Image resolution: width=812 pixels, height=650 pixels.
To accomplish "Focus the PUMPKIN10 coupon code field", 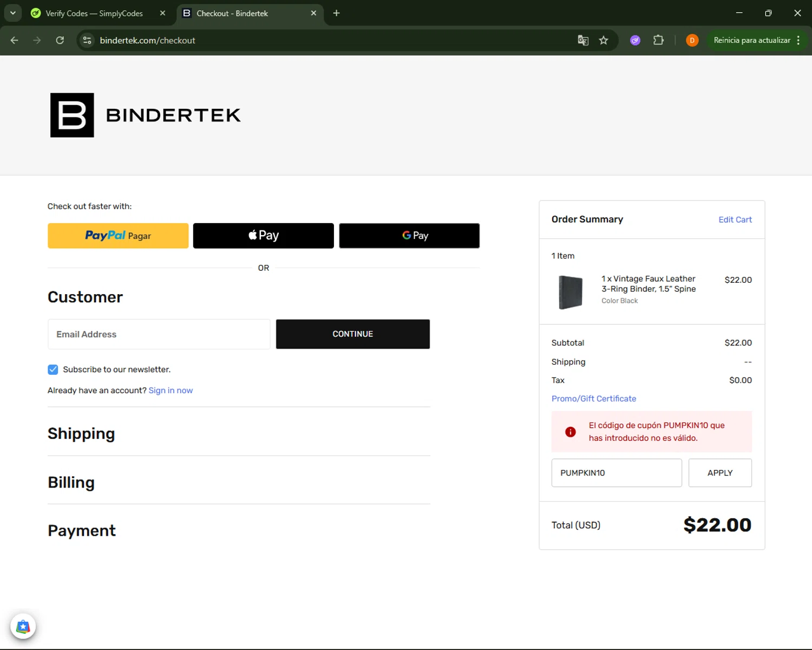I will 617,473.
